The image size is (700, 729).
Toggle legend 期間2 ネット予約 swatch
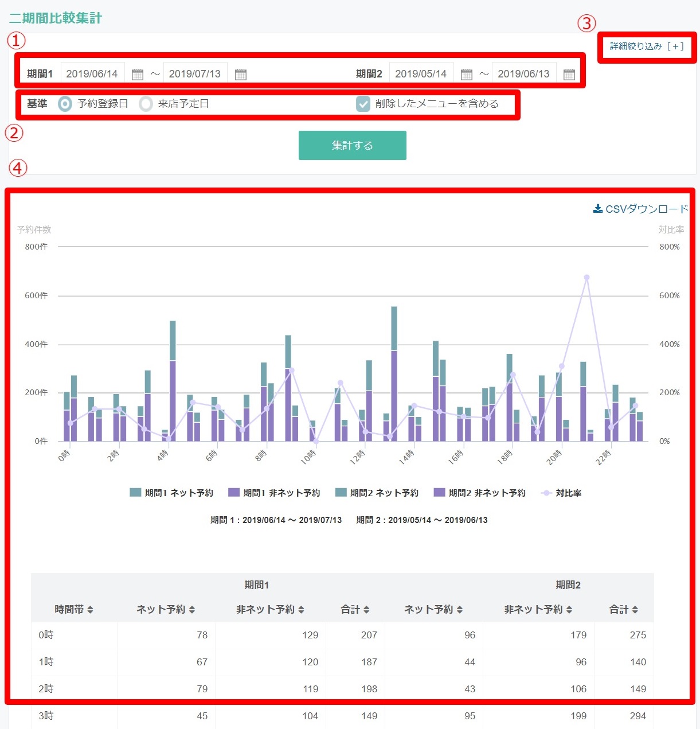point(341,493)
